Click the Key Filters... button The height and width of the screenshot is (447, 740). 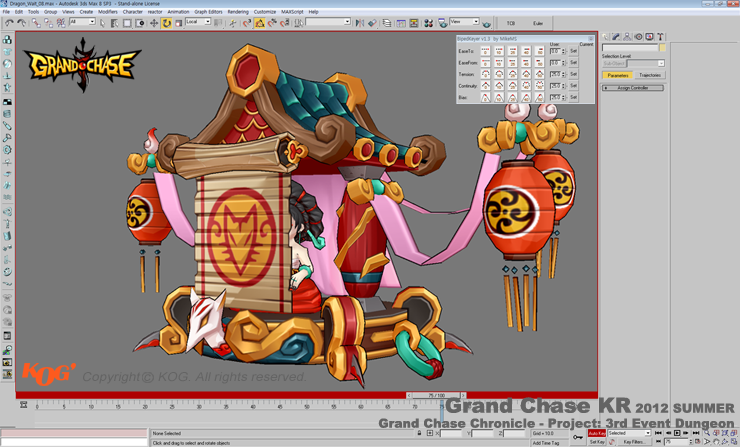(634, 442)
